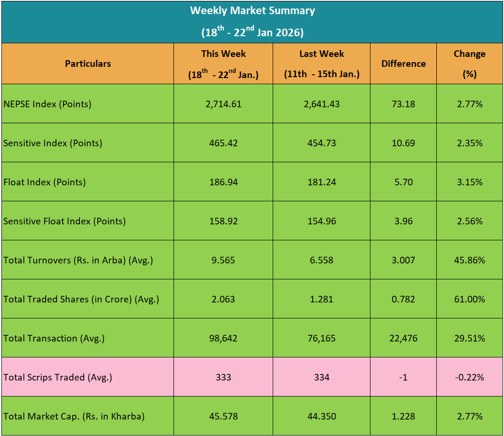This screenshot has height=436, width=504.
Task: Select the 98,642 transaction value cell
Action: click(x=223, y=338)
